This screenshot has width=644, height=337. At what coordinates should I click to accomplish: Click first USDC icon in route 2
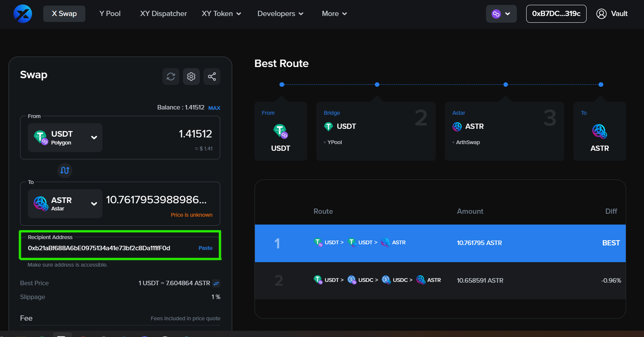pos(352,280)
